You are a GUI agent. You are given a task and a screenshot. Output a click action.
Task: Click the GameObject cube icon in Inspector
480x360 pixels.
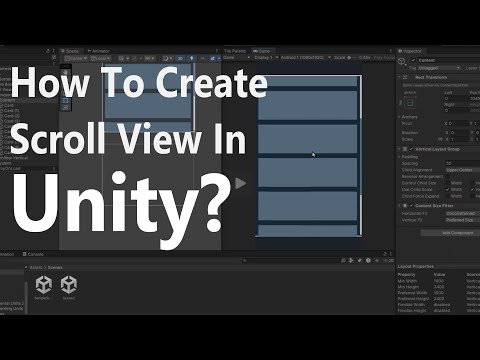pos(402,62)
